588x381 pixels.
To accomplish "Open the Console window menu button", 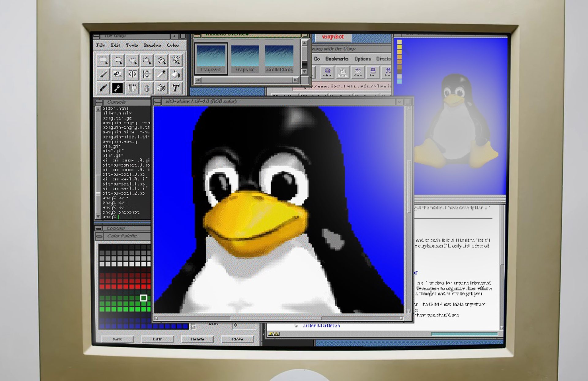I will coord(99,102).
